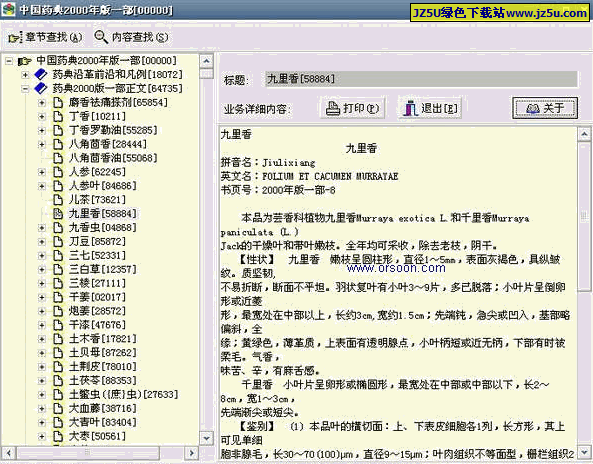Click the 内容查找(S) content search button

[131, 37]
